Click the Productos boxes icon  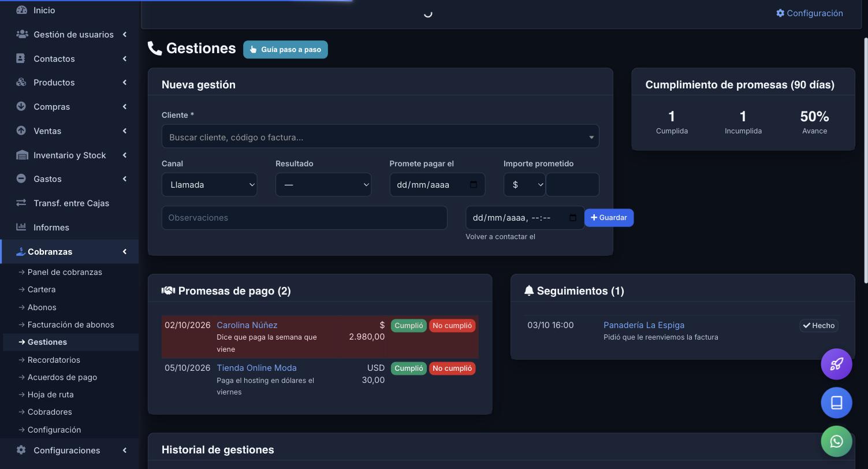tap(21, 82)
